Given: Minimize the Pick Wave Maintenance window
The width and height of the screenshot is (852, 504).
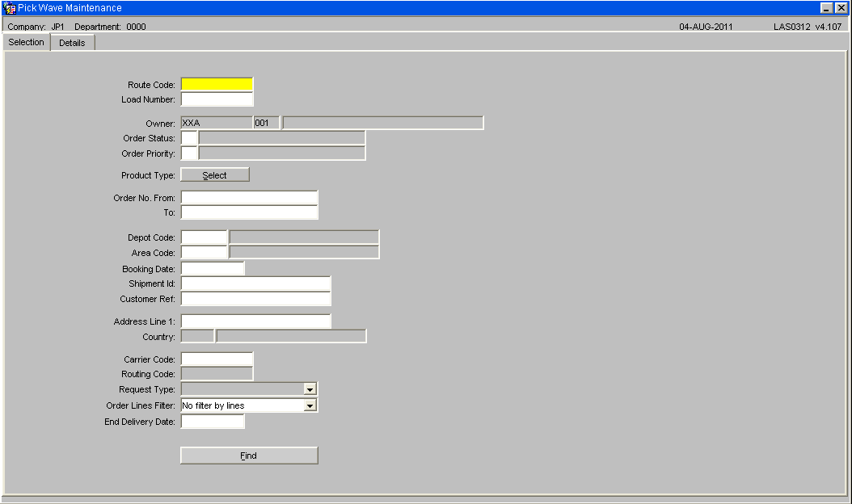Looking at the screenshot, I should [826, 8].
